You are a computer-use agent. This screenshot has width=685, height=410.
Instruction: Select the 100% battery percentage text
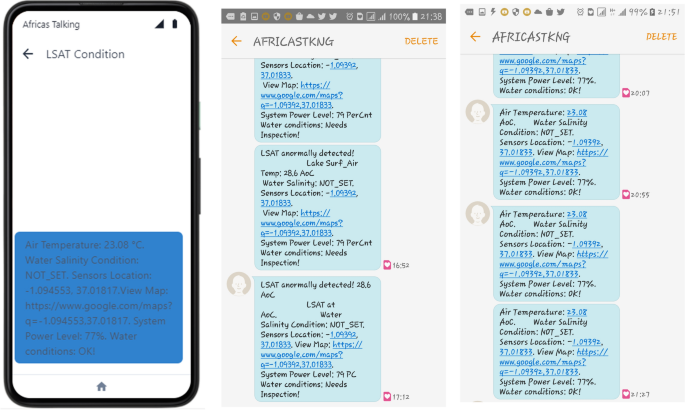[399, 17]
